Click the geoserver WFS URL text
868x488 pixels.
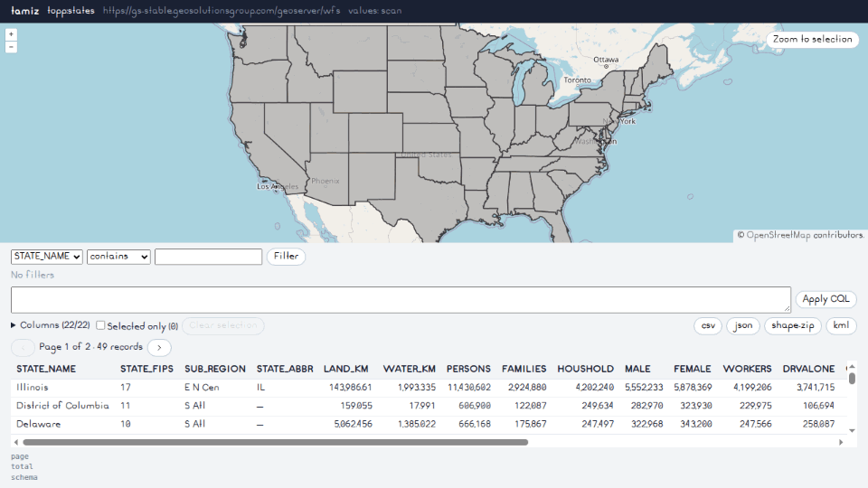(222, 11)
